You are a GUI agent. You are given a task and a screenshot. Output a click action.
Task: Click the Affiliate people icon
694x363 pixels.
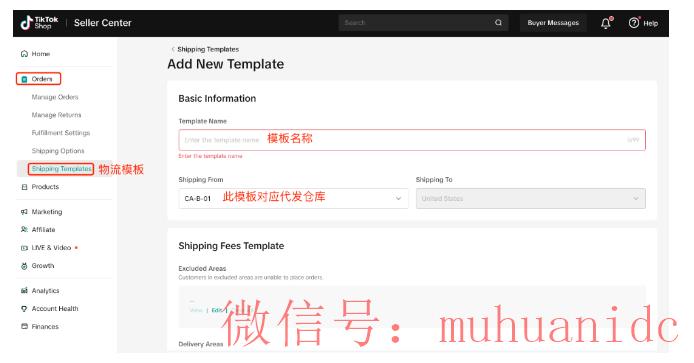tap(24, 230)
